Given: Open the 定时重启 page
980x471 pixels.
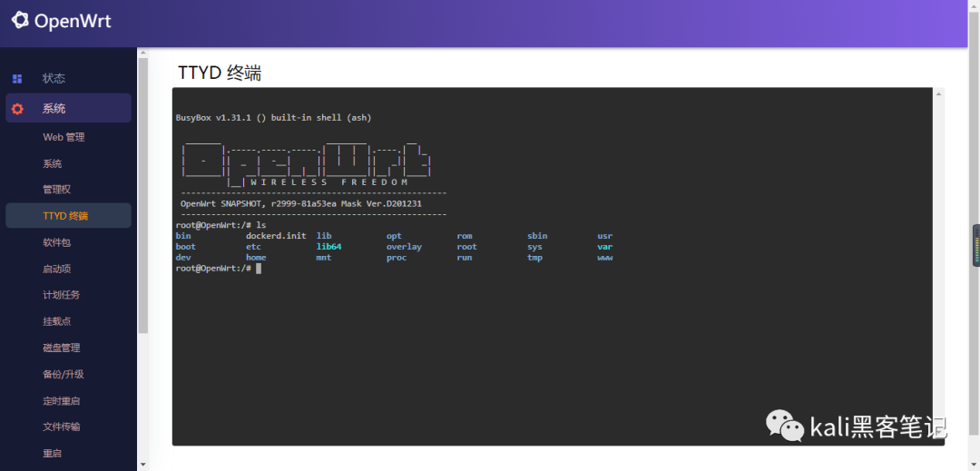Looking at the screenshot, I should coord(62,401).
